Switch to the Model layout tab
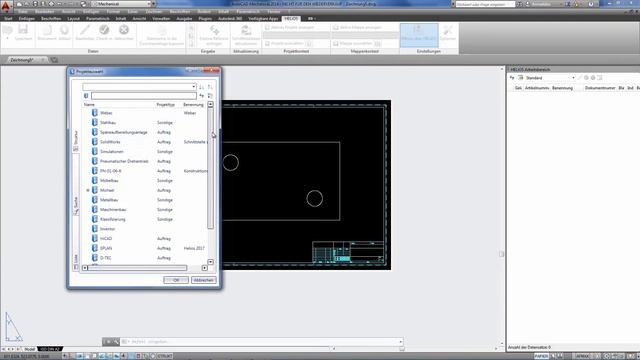 tap(29, 349)
